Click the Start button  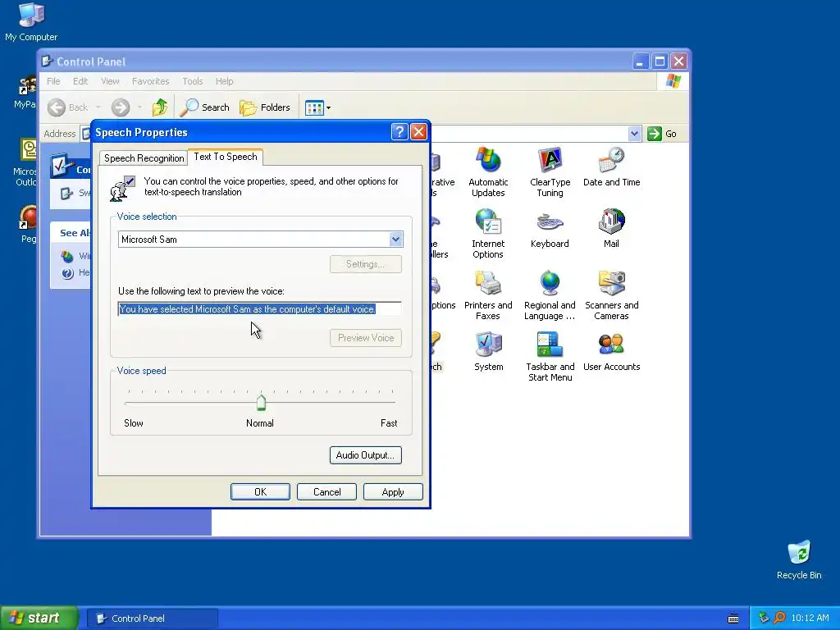pos(39,619)
